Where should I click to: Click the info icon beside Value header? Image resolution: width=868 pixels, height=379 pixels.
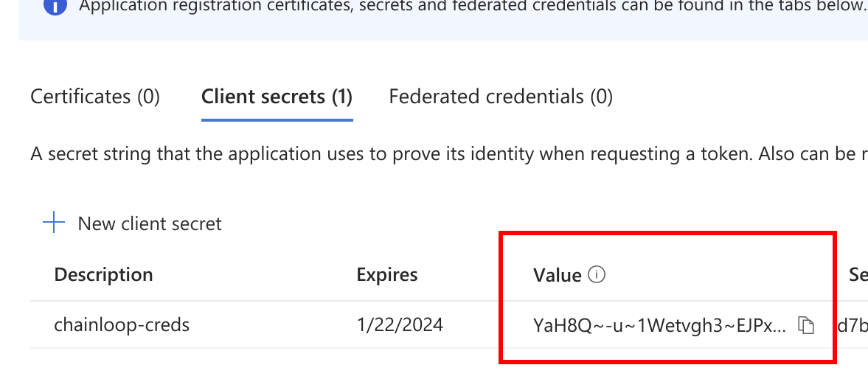pos(596,274)
